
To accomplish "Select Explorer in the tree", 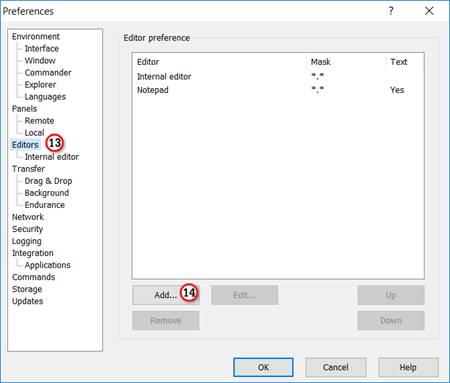I will [x=40, y=84].
